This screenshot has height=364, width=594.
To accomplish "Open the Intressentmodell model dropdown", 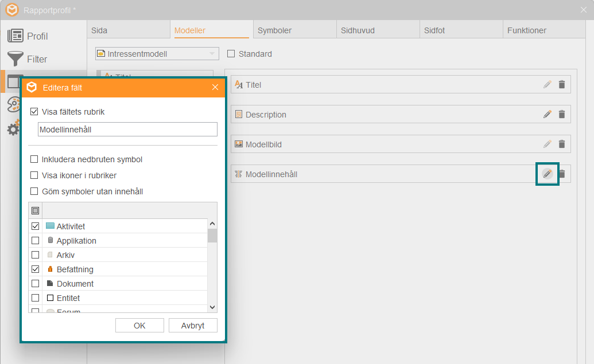I will 157,54.
